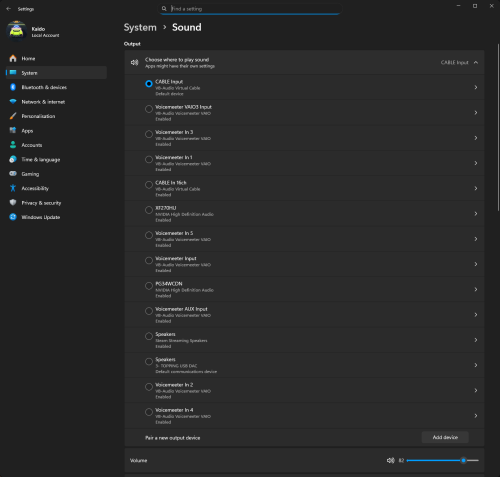
Task: Click the search magnifier icon
Action: 164,9
